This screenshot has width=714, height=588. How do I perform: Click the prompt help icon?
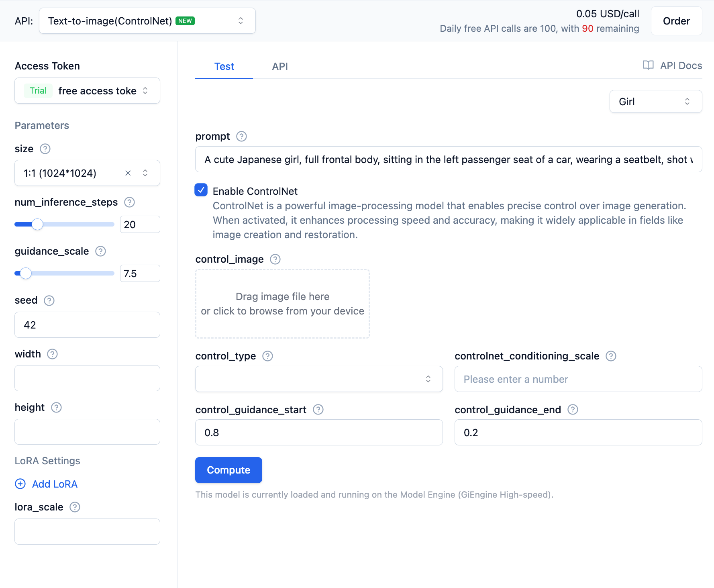click(x=241, y=137)
